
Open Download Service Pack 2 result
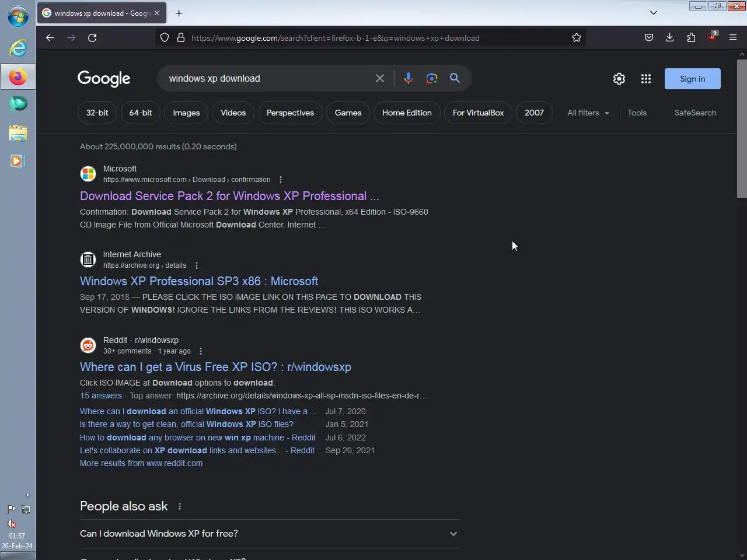pos(229,196)
